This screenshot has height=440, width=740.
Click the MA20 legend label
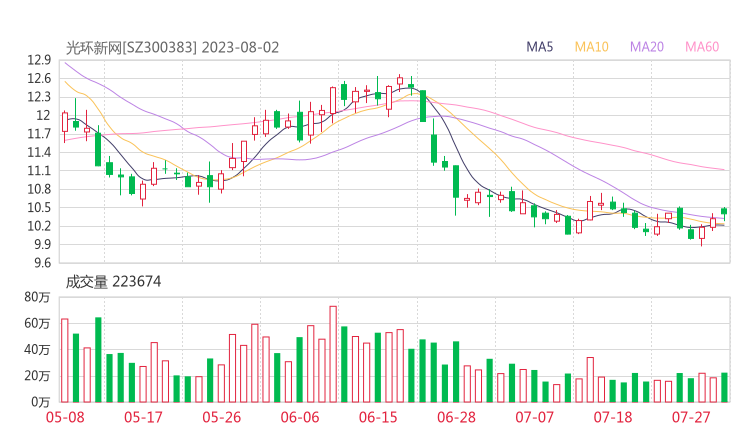647,47
